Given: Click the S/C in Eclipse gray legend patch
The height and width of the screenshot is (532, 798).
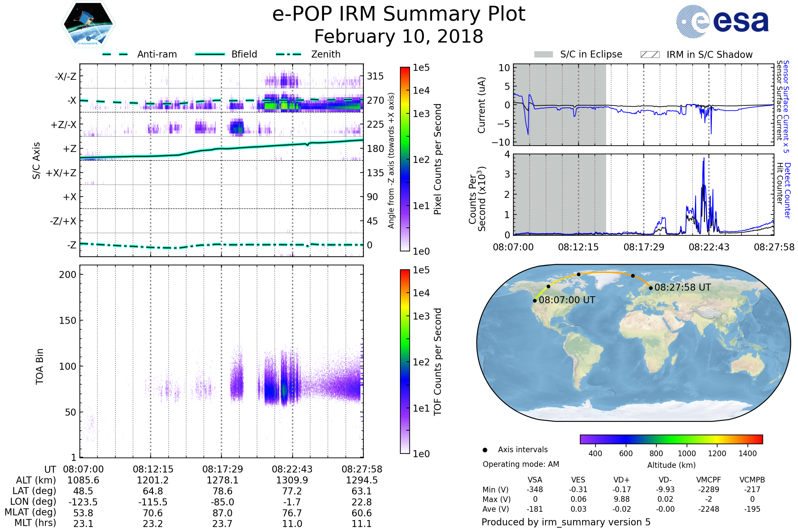Looking at the screenshot, I should point(543,55).
